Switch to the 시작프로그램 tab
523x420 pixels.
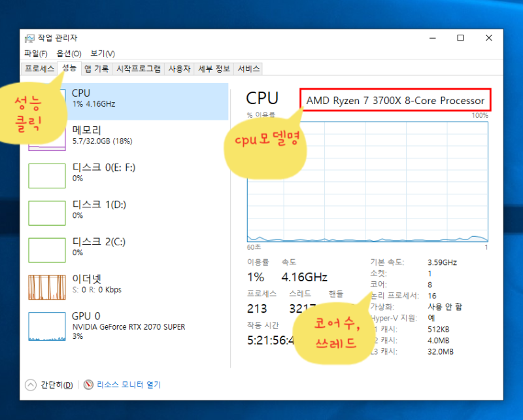[139, 69]
